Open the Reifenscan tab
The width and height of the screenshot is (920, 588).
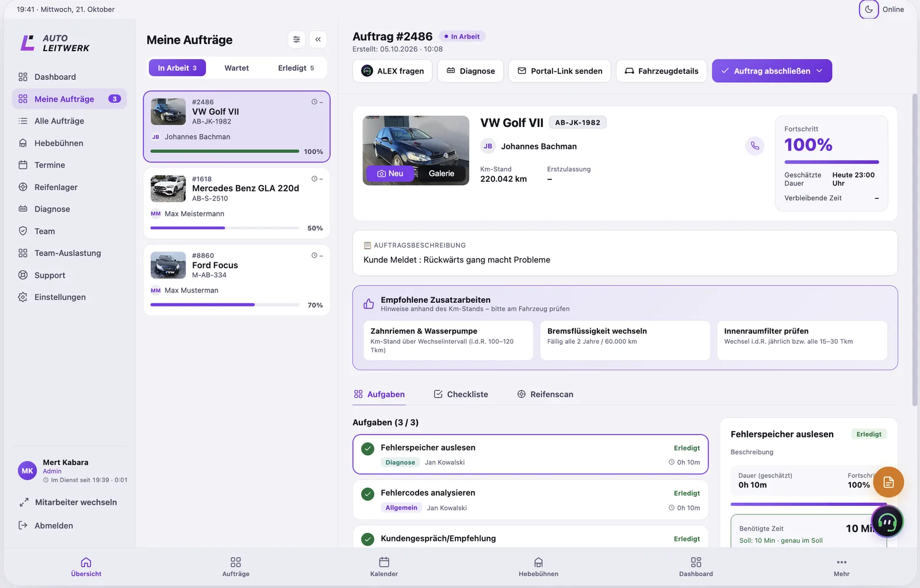click(x=545, y=394)
